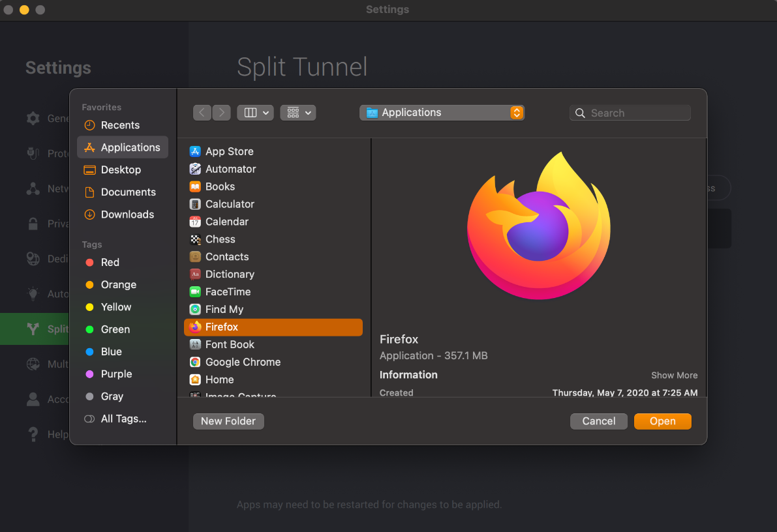777x532 pixels.
Task: Expand the group-by options dropdown
Action: pos(298,113)
